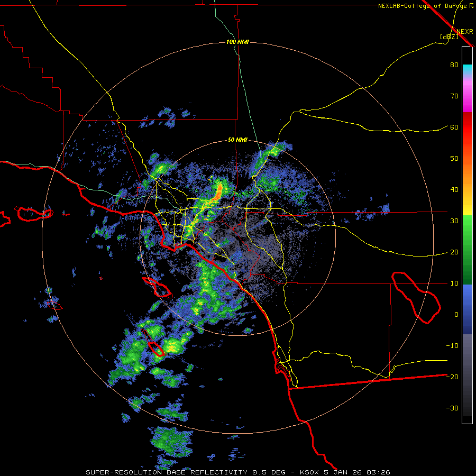
Task: Click the dBZ reflectivity color scale bar
Action: coord(467,235)
